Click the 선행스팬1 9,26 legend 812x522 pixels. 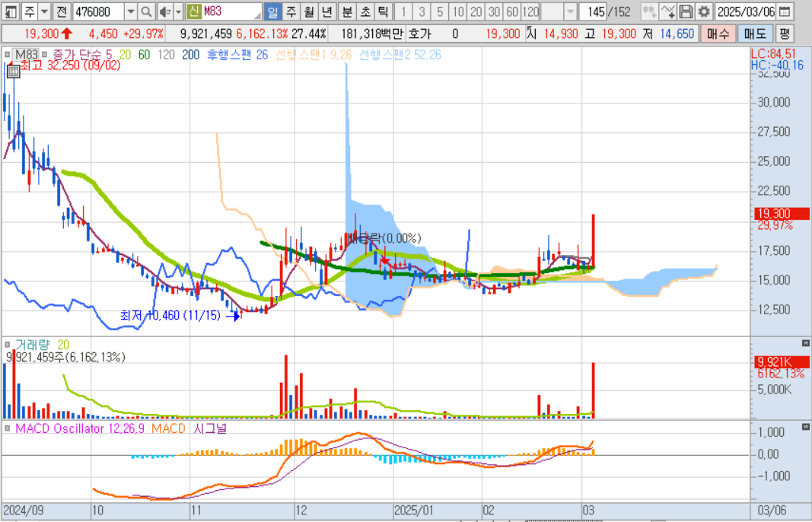tap(314, 54)
